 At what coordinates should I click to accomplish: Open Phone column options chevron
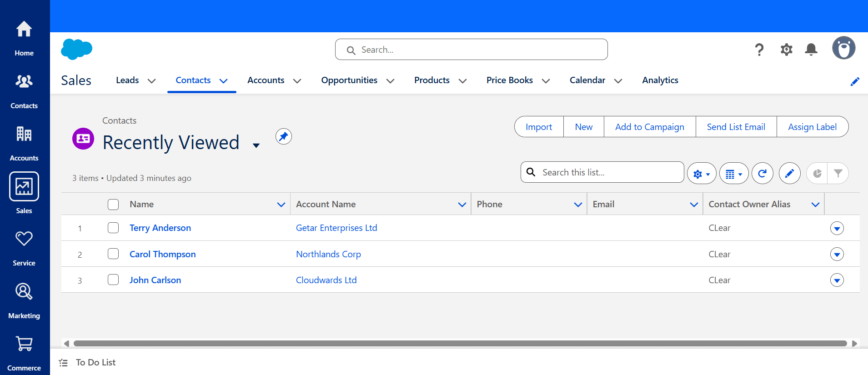[578, 205]
